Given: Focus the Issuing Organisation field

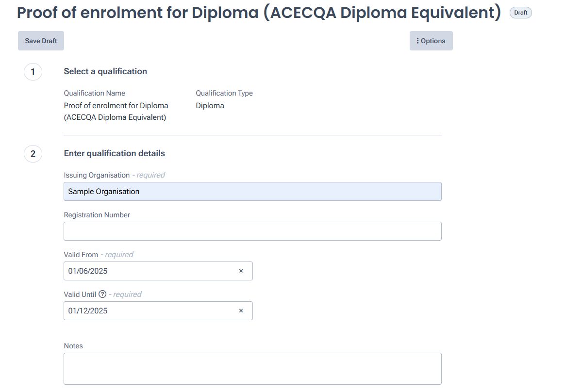Looking at the screenshot, I should pos(252,192).
